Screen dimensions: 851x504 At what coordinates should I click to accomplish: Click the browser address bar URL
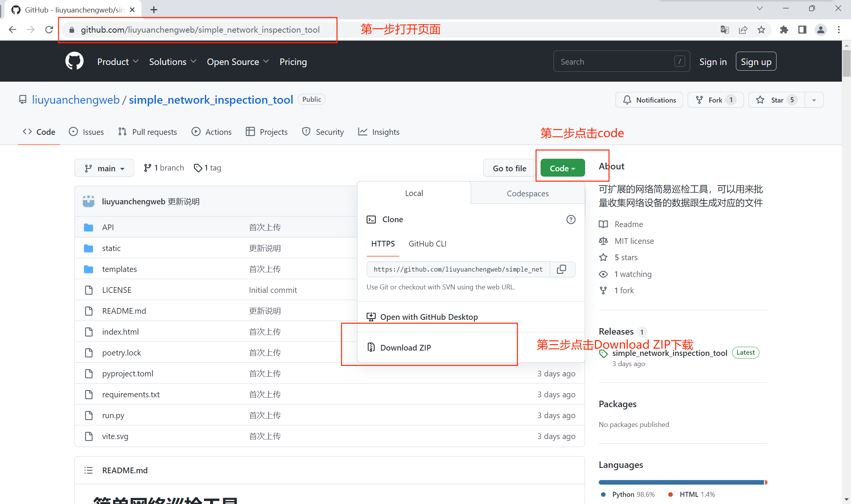[200, 30]
